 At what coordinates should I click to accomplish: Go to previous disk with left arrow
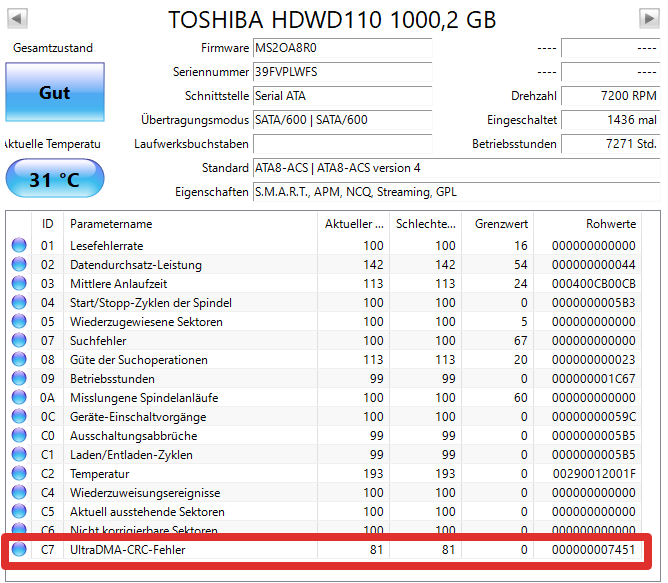click(x=17, y=18)
